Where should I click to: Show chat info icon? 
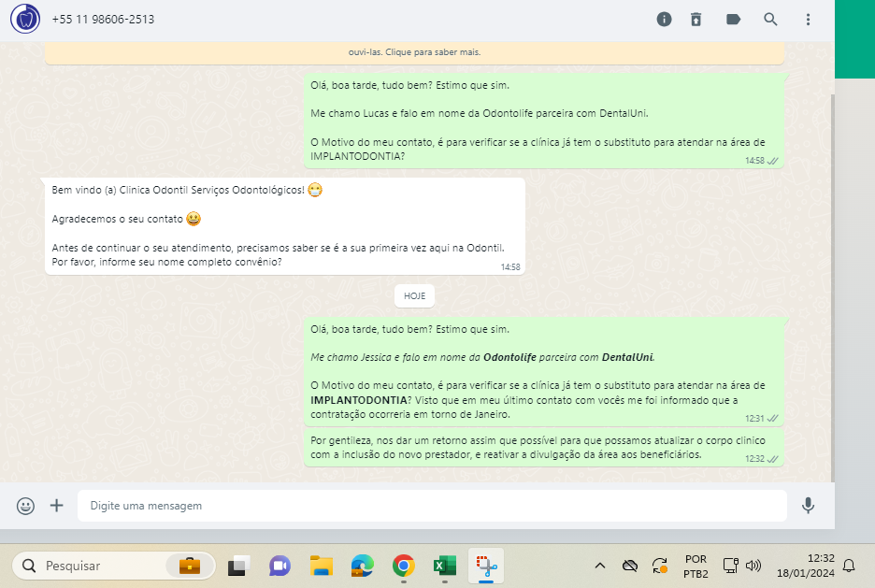click(664, 20)
